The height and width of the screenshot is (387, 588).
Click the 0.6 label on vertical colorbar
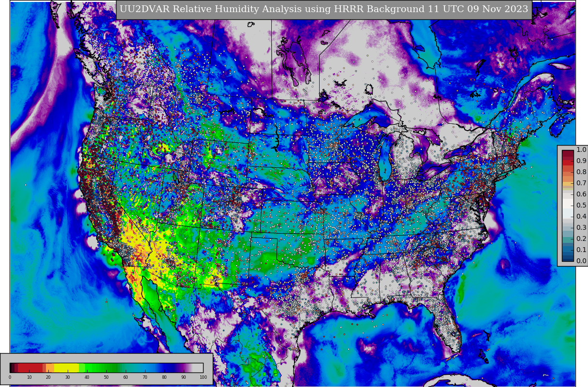[581, 194]
